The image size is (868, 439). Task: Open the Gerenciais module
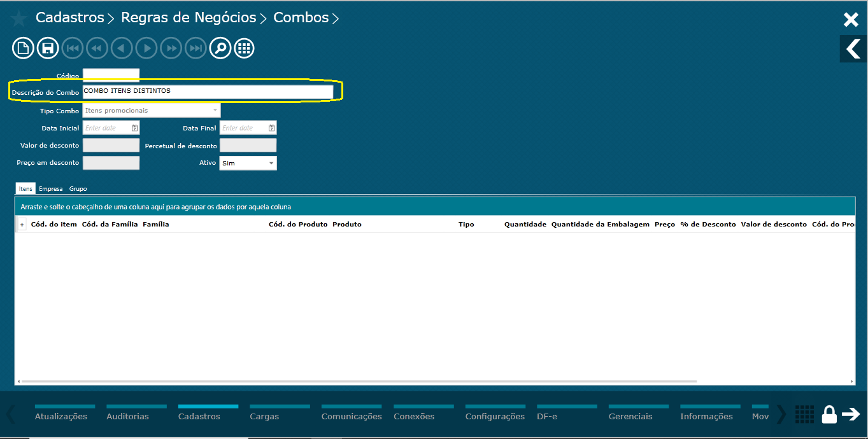tap(630, 416)
